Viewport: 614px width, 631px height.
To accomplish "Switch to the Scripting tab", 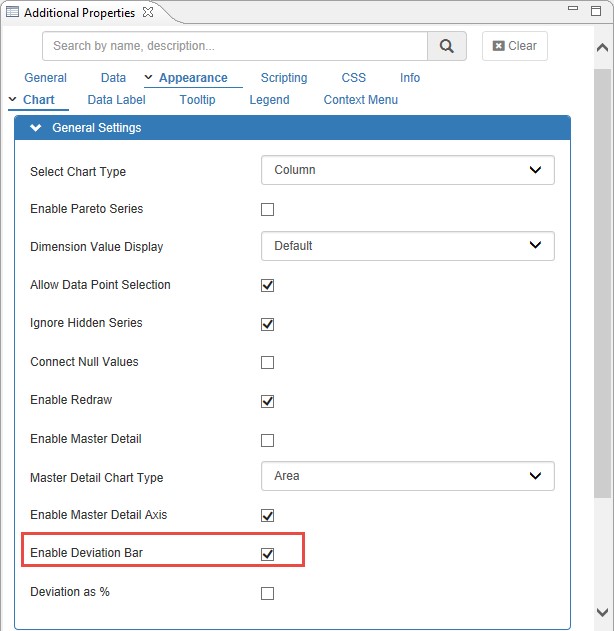I will [x=284, y=78].
